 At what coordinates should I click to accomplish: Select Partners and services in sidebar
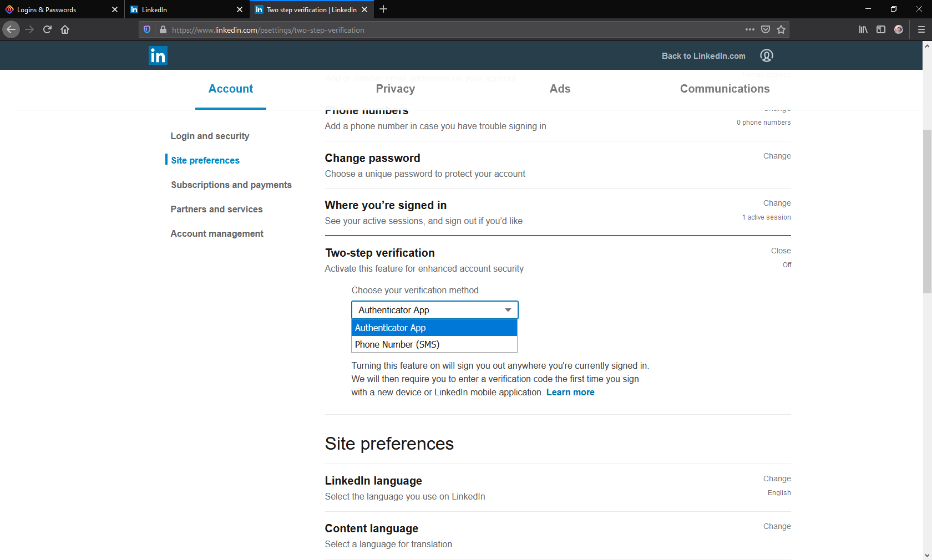point(216,209)
